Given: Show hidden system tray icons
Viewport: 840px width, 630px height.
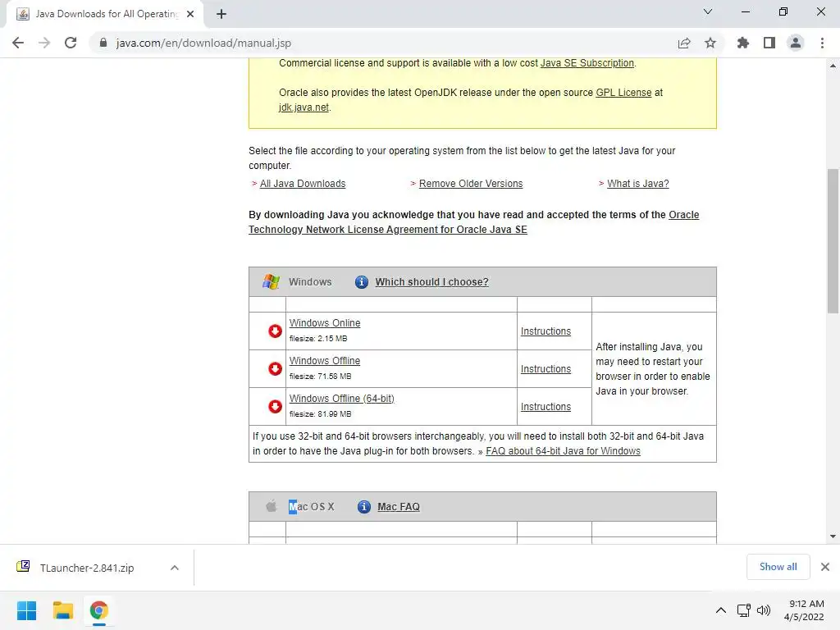Looking at the screenshot, I should tap(721, 610).
